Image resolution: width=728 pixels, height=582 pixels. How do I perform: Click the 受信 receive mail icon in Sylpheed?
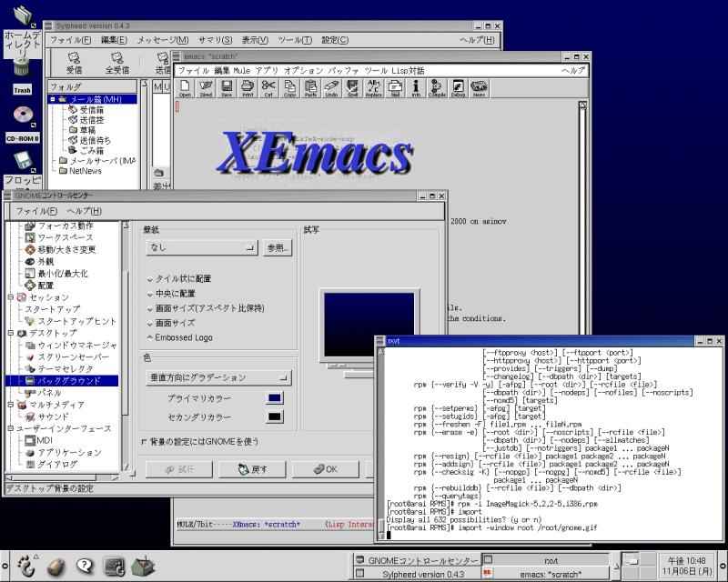coord(75,63)
